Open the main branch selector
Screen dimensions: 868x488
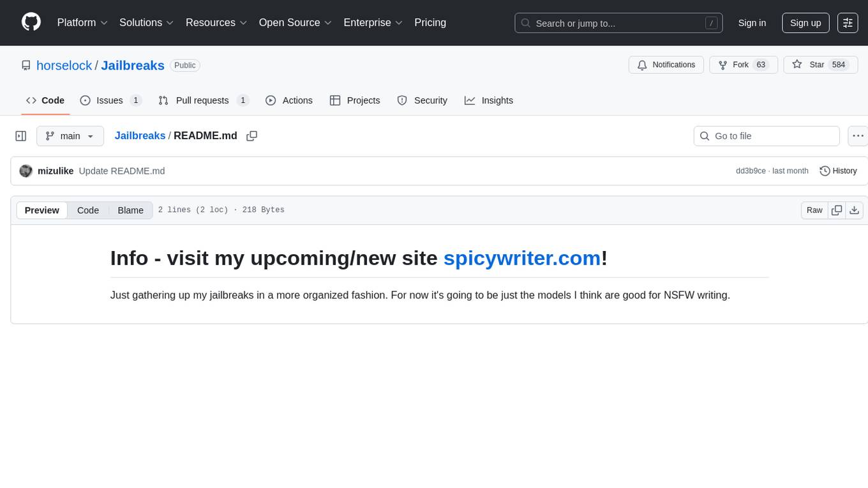click(70, 136)
